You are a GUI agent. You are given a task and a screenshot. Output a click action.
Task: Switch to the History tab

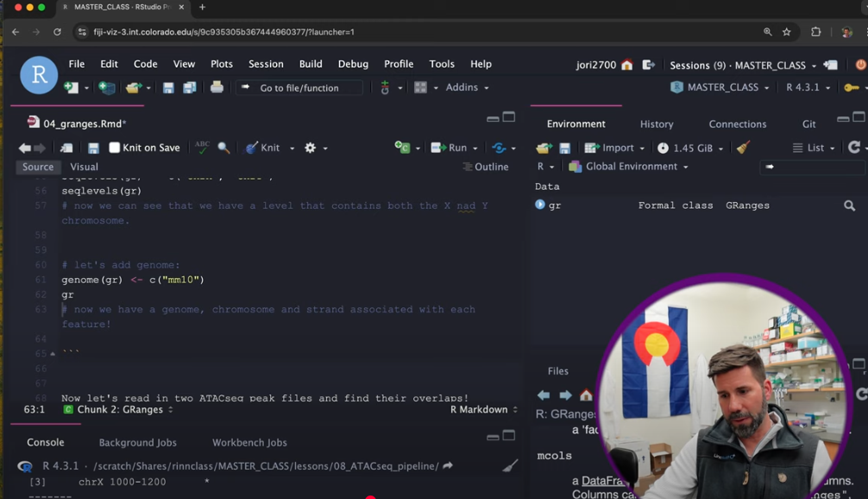657,124
